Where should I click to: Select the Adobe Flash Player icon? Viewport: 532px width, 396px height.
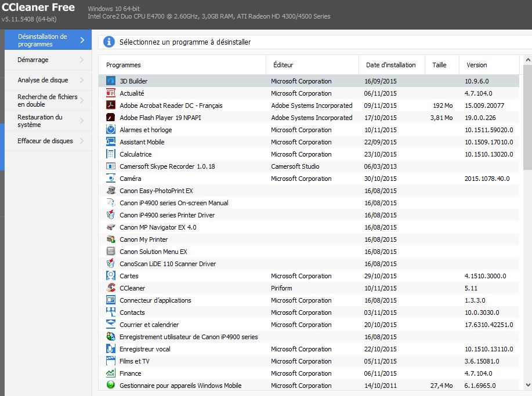coord(111,117)
